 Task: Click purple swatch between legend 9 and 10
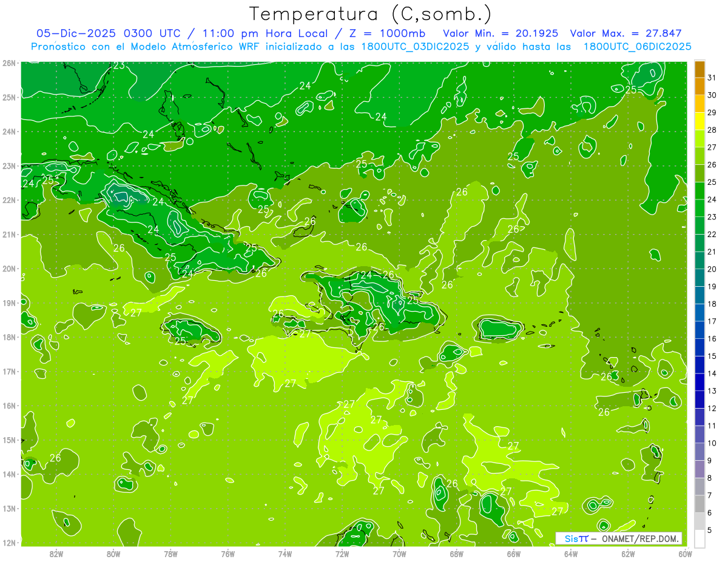click(699, 452)
